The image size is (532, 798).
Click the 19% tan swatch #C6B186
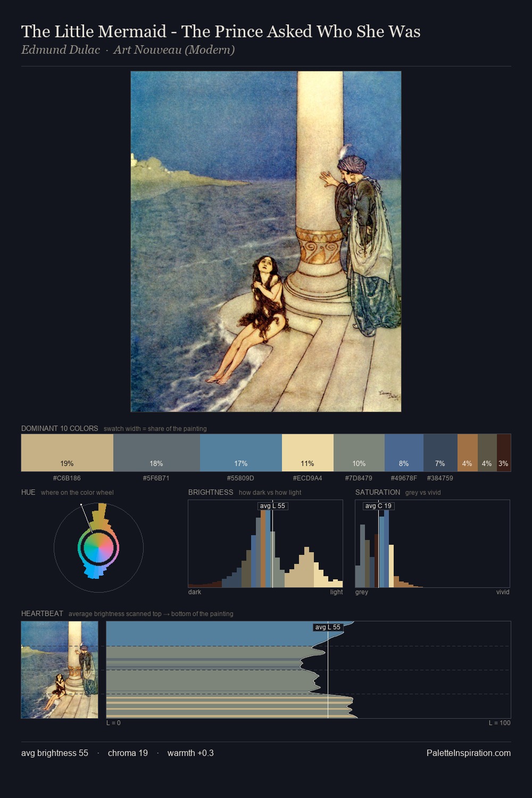(x=67, y=453)
